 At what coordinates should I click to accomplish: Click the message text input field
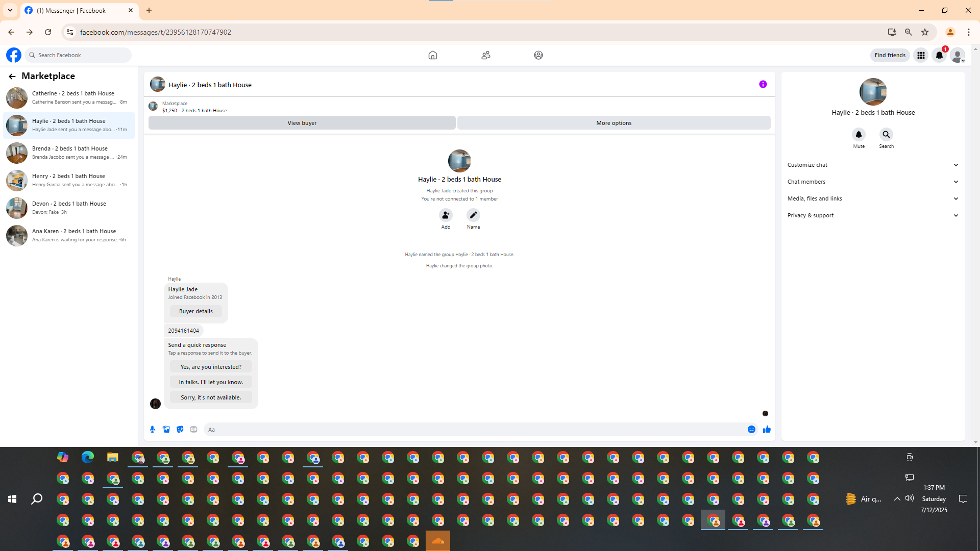(475, 430)
